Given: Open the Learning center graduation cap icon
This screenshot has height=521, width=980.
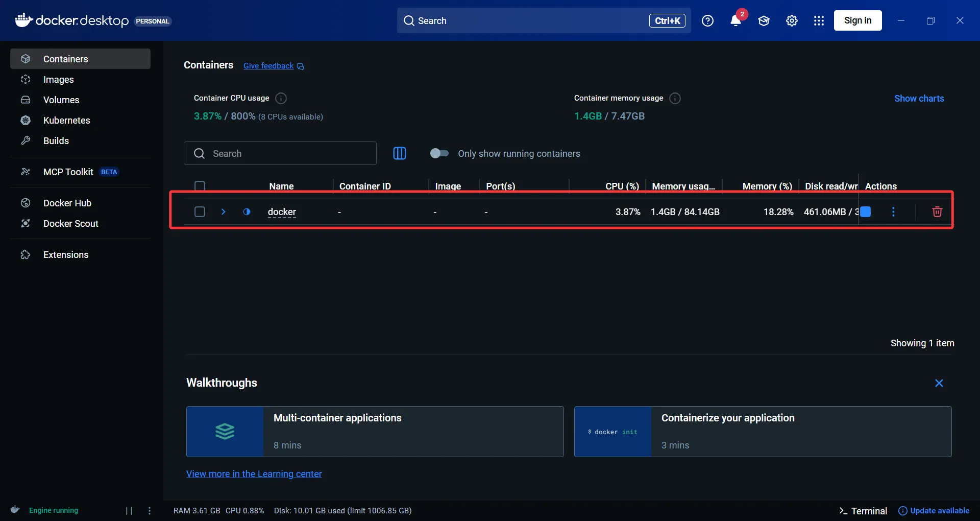Looking at the screenshot, I should [x=764, y=20].
